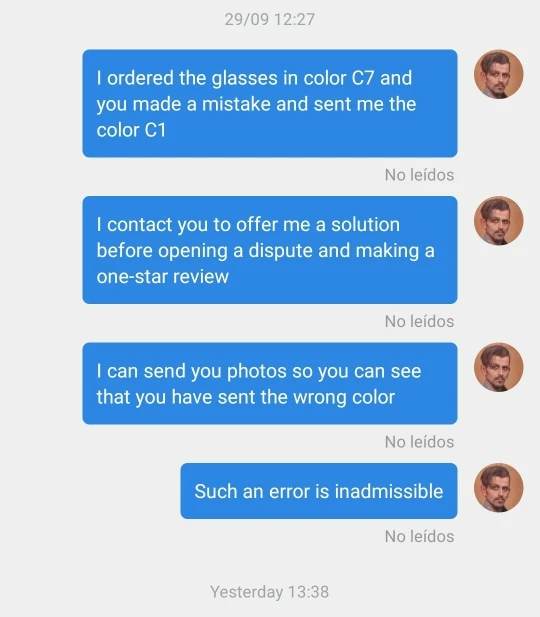
Task: Click the 'Yesterday 13:38' timestamp
Action: pos(270,592)
